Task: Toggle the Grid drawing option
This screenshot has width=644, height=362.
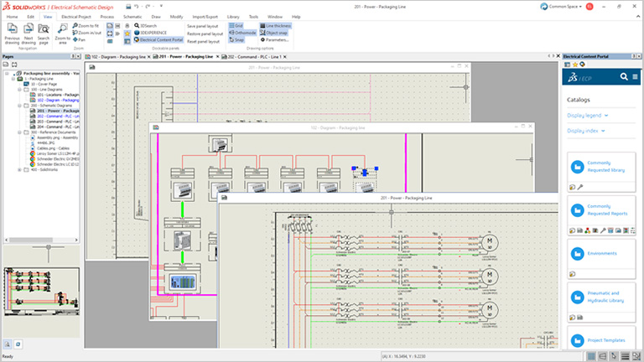Action: click(x=237, y=26)
